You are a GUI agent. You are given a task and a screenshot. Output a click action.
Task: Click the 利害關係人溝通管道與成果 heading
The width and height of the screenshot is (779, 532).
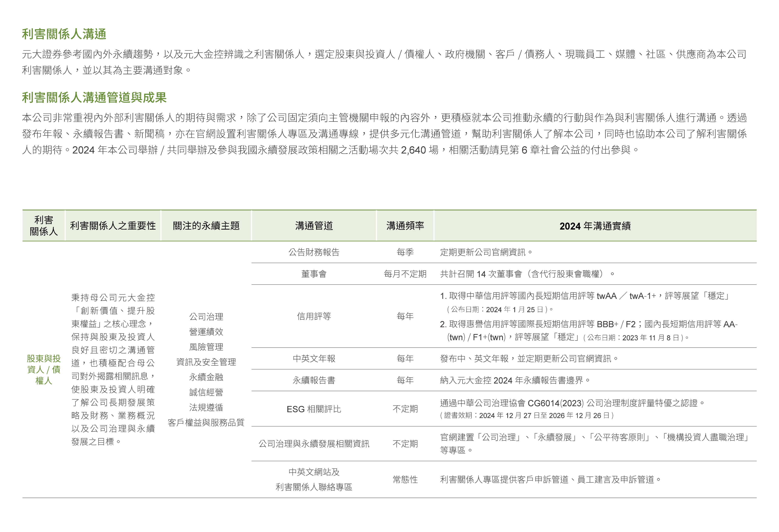pyautogui.click(x=94, y=97)
